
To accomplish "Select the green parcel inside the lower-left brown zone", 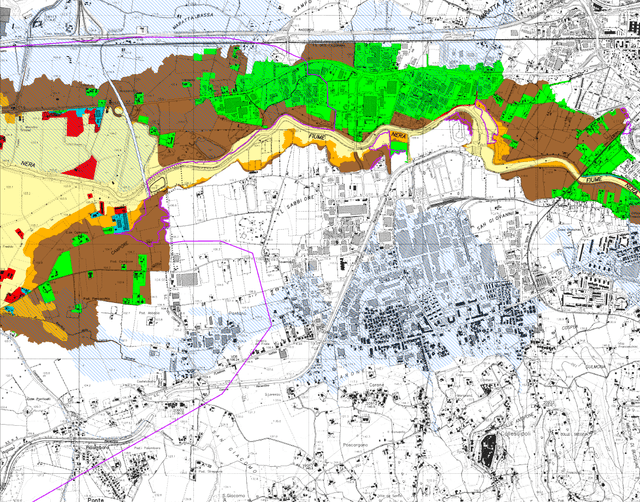I will [x=60, y=266].
